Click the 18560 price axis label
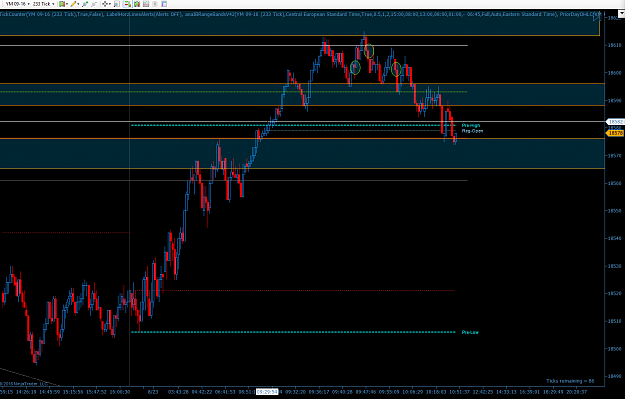Image resolution: width=625 pixels, height=399 pixels. coord(615,183)
